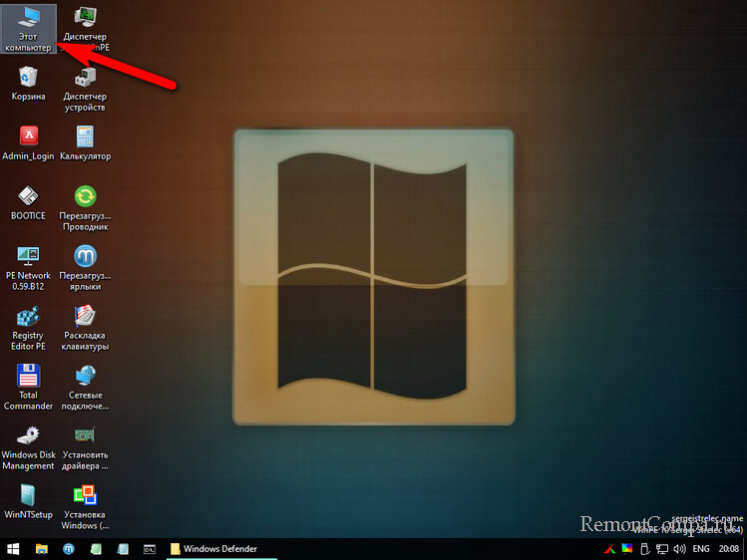This screenshot has height=560, width=747.
Task: Click the USB safely remove tray icon
Action: [x=644, y=549]
